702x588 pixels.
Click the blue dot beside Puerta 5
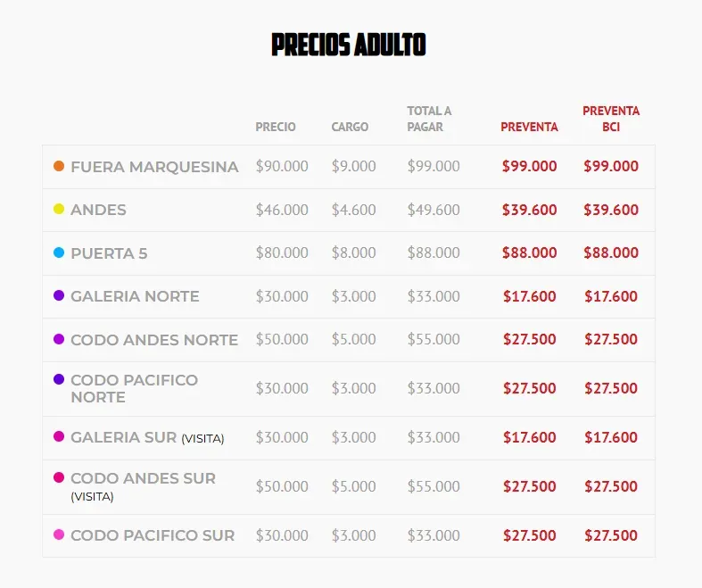point(59,253)
